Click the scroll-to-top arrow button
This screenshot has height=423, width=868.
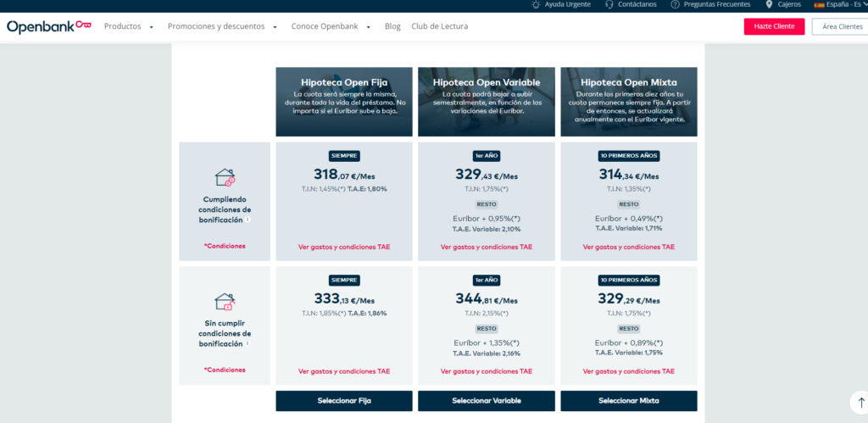coord(860,403)
